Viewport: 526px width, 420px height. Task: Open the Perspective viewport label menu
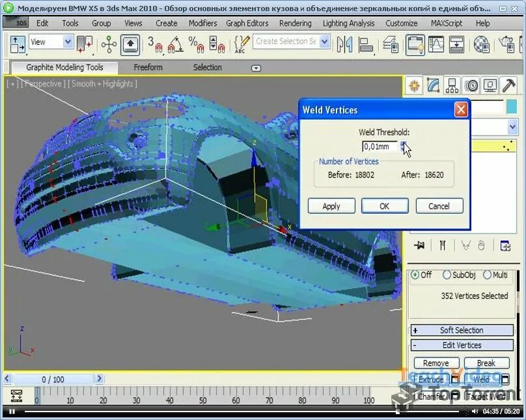[x=43, y=84]
